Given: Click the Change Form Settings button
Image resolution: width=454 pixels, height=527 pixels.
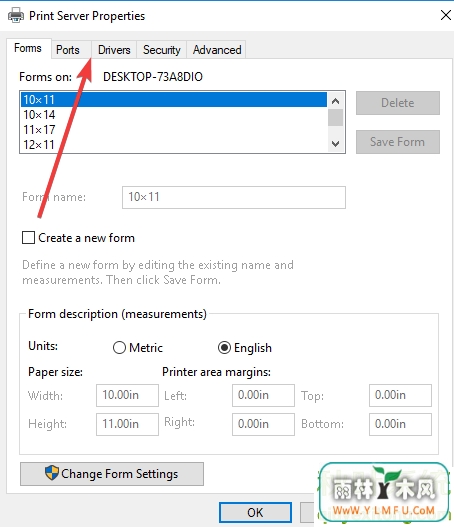Looking at the screenshot, I should tap(112, 474).
